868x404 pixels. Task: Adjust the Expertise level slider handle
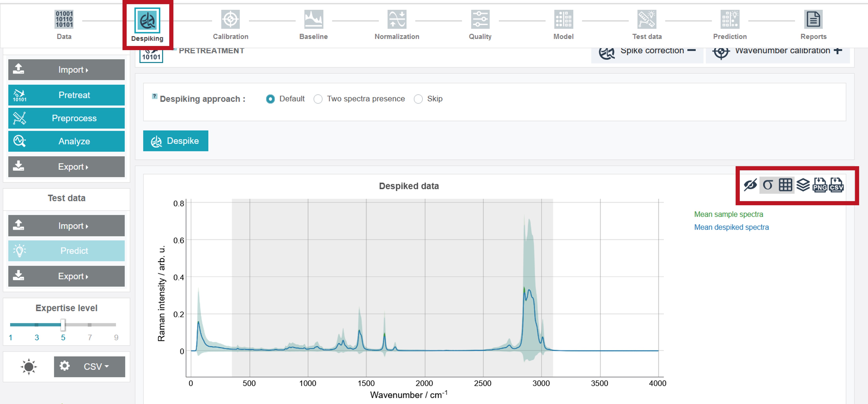coord(63,325)
